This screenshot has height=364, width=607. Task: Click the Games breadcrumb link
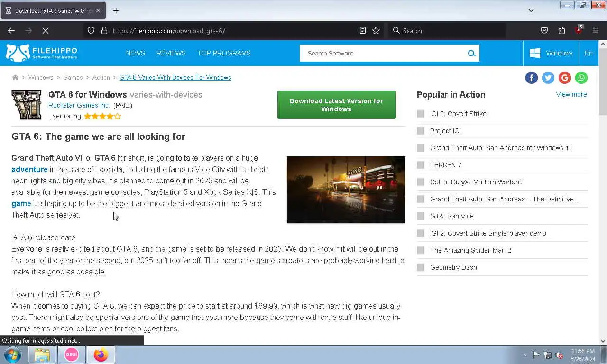pyautogui.click(x=73, y=77)
